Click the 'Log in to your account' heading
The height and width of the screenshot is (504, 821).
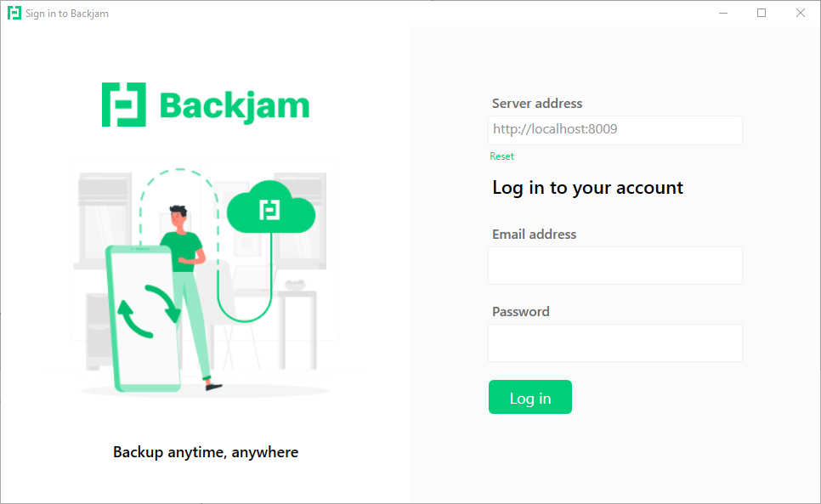(587, 187)
